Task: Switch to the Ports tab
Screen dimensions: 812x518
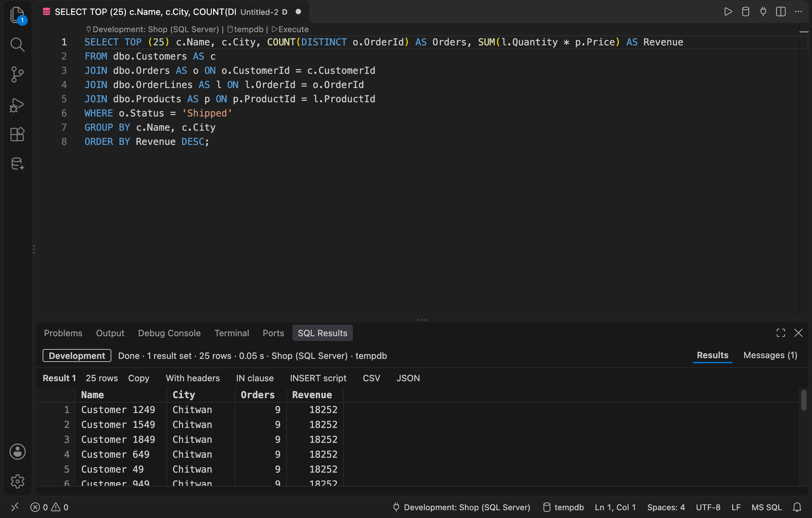Action: 273,333
